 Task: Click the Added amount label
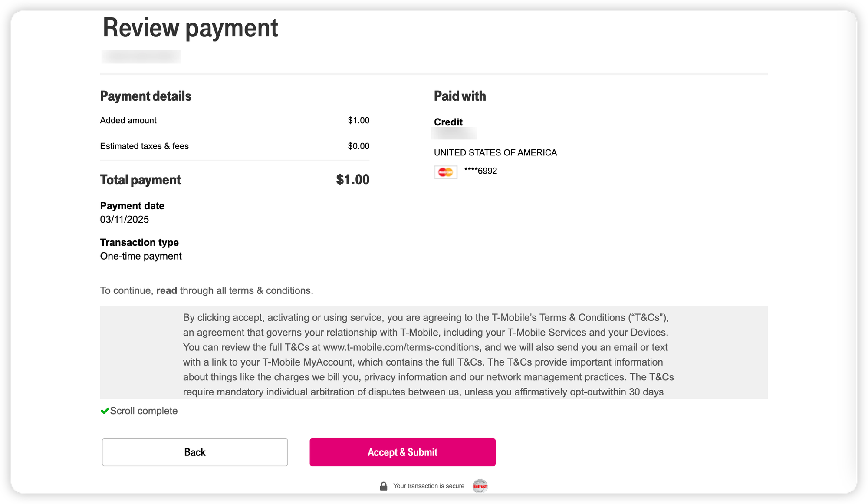coord(128,120)
